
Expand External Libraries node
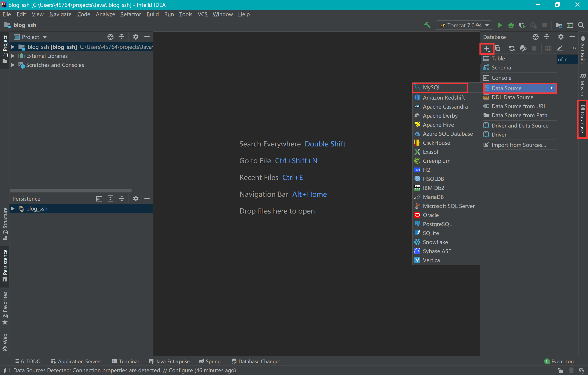(x=13, y=56)
